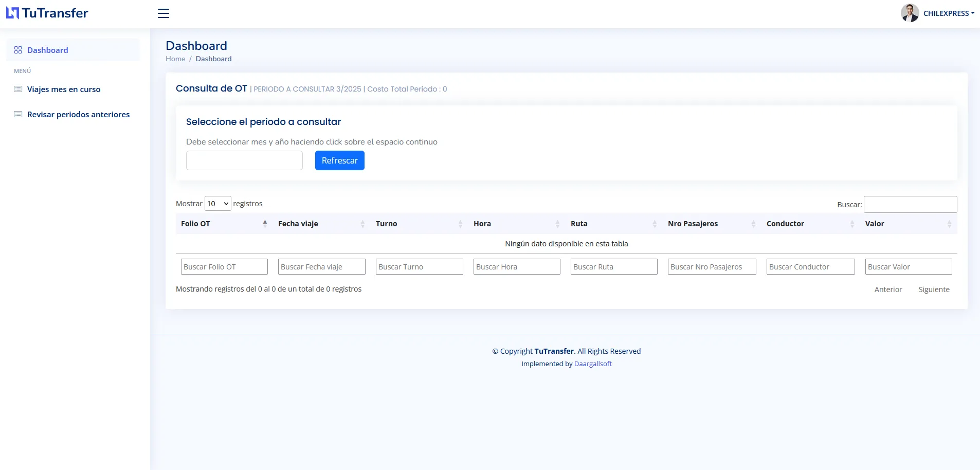Screen dimensions: 980x470
Task: Visit the Daargallsoft implementer link
Action: tap(592, 364)
